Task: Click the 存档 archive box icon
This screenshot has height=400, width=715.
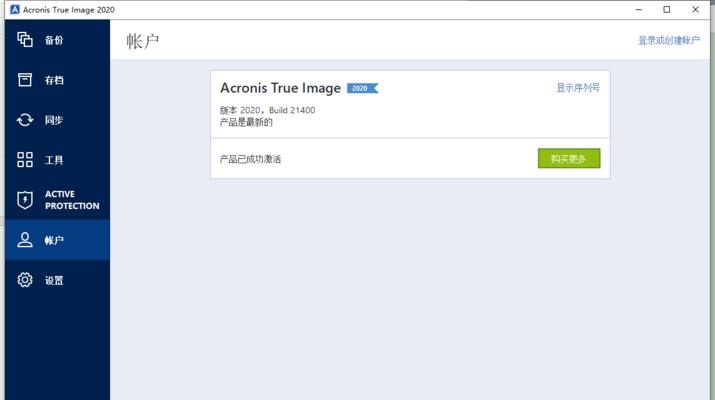Action: point(25,79)
